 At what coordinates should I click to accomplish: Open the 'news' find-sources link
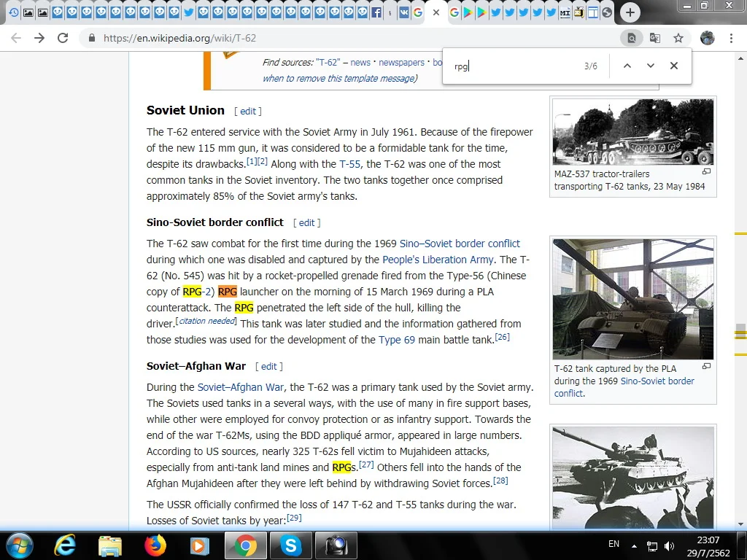pyautogui.click(x=360, y=63)
